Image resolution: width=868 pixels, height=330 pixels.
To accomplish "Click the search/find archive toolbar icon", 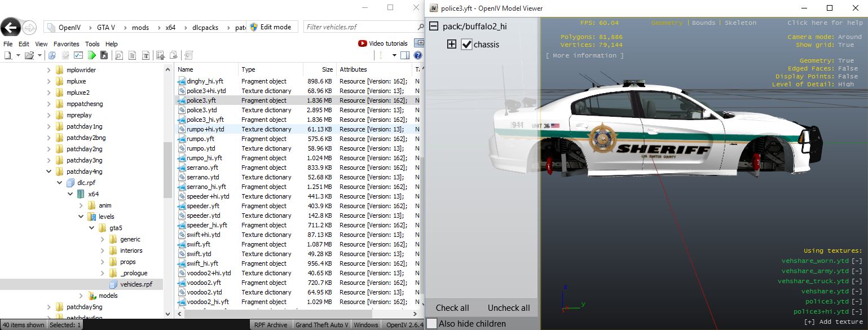I will coord(52,55).
